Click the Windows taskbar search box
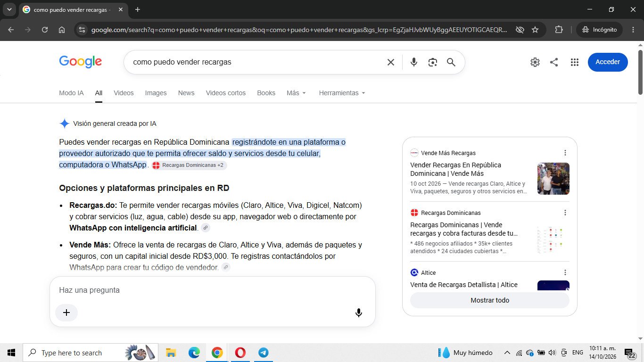Viewport: 644px width, 362px height. (90, 353)
